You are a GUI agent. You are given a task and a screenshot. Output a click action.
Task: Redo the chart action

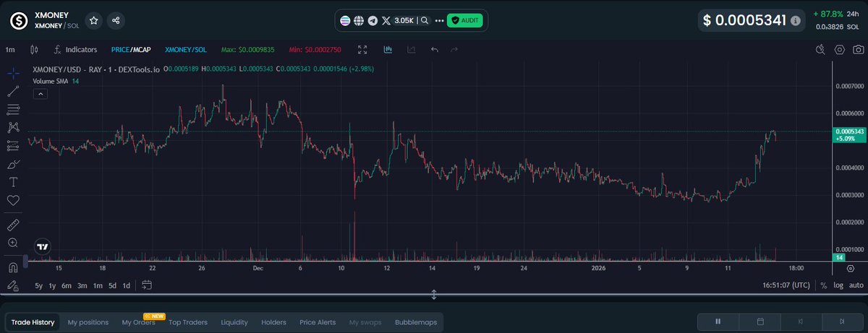pyautogui.click(x=454, y=50)
